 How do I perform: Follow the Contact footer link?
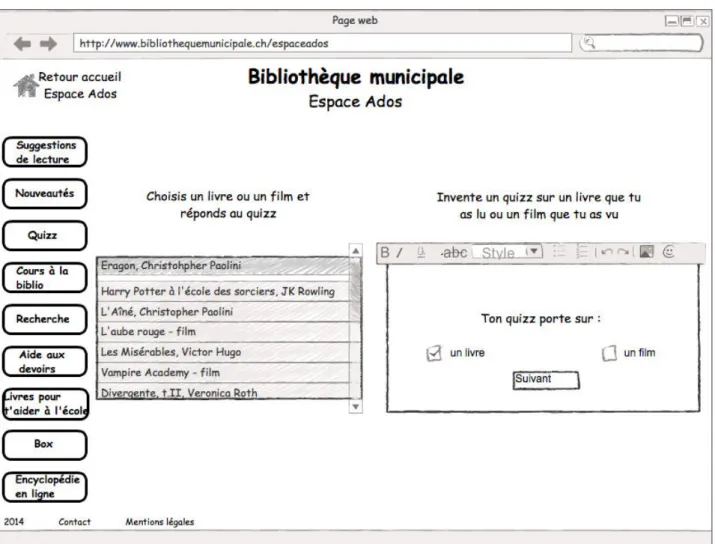coord(74,522)
